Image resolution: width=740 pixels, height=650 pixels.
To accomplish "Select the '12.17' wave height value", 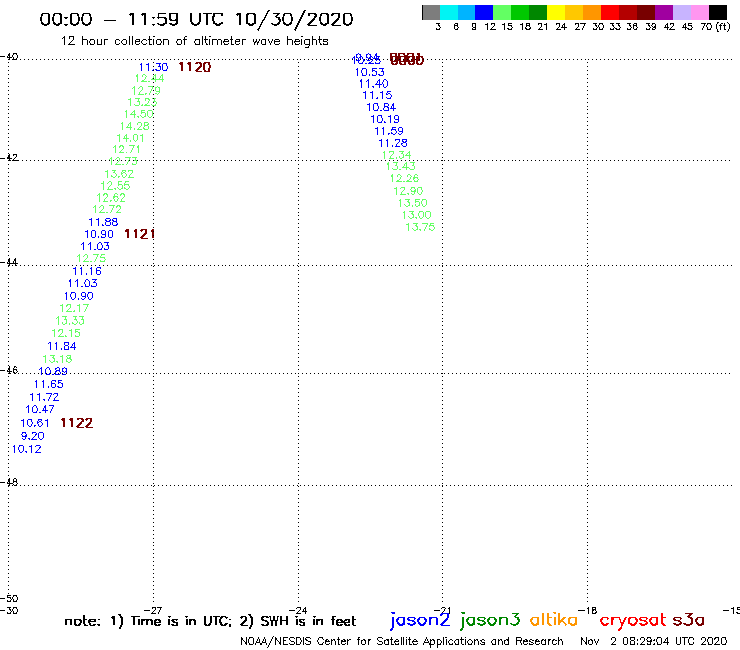I will point(74,308).
